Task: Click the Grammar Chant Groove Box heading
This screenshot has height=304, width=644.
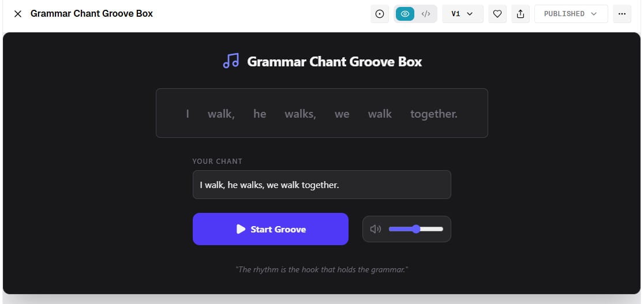Action: [334, 61]
